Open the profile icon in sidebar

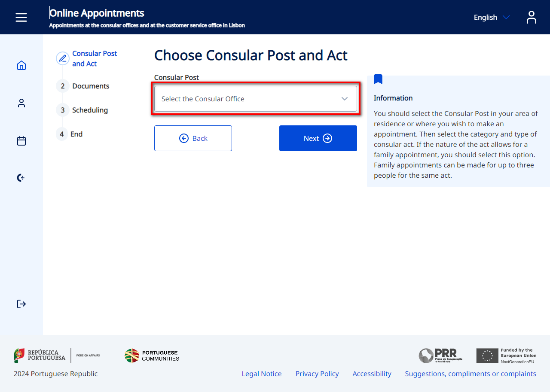pyautogui.click(x=21, y=103)
